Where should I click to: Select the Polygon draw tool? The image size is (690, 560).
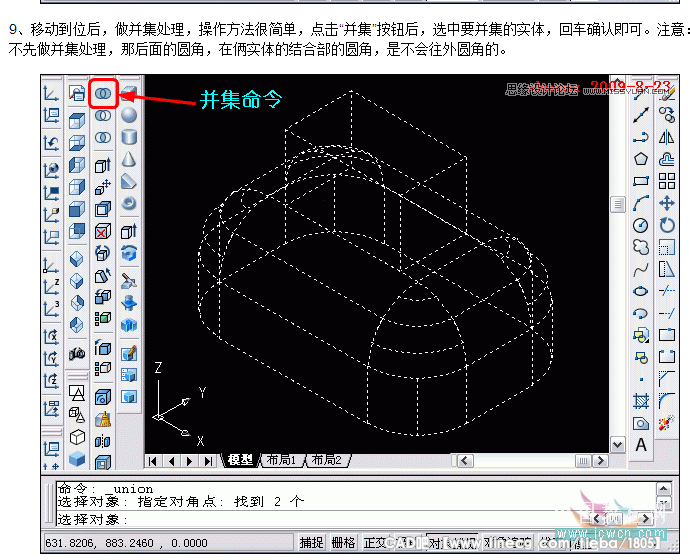click(641, 159)
